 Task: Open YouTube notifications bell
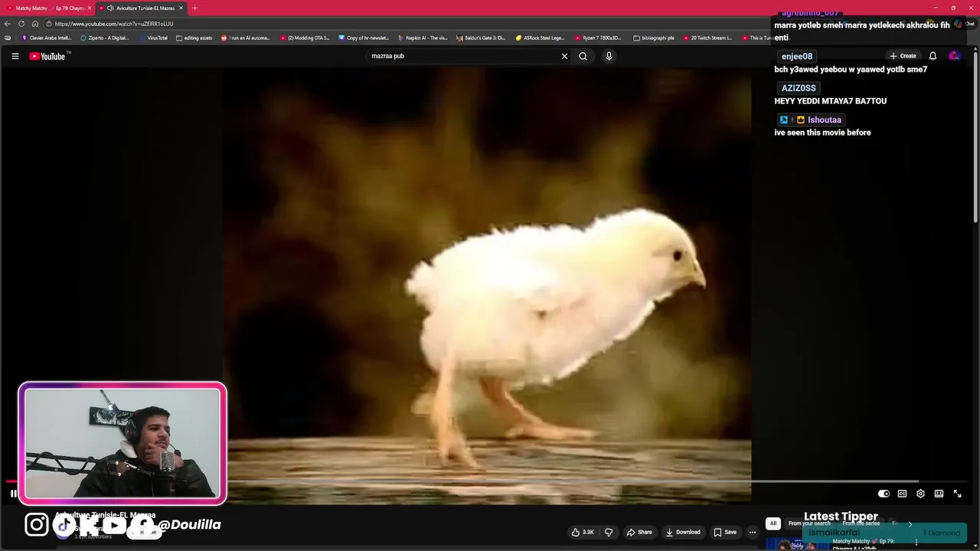933,56
